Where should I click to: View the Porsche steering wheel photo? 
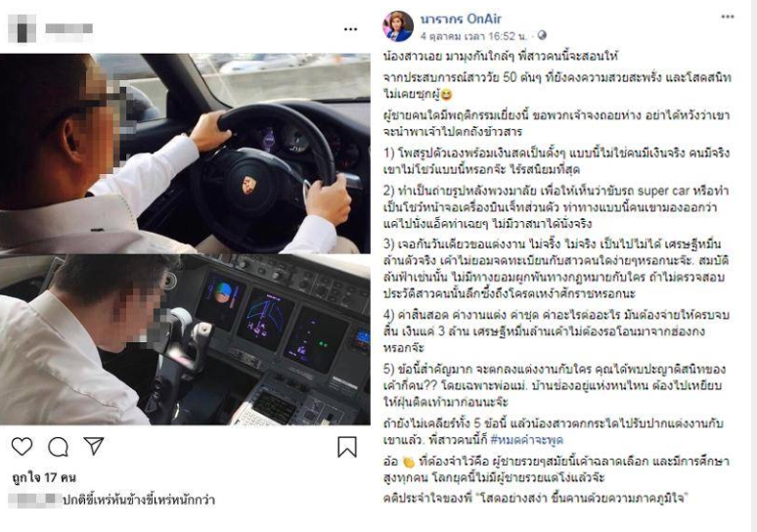coord(185,154)
